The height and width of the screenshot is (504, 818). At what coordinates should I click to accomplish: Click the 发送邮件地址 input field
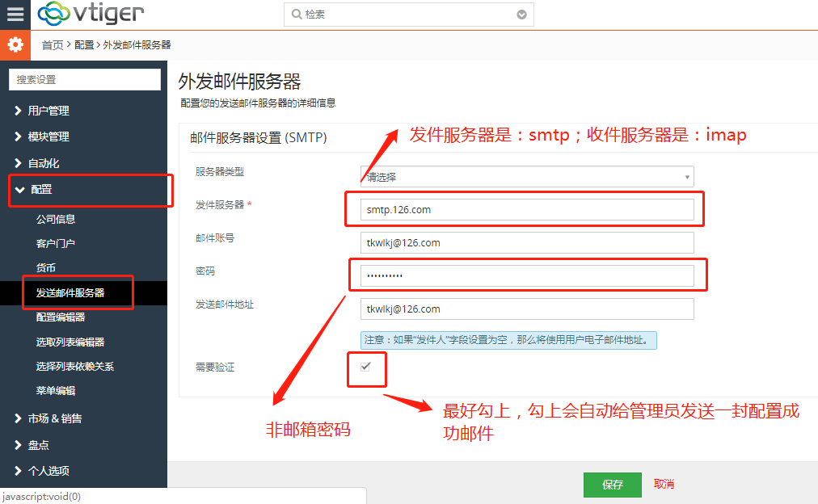527,309
